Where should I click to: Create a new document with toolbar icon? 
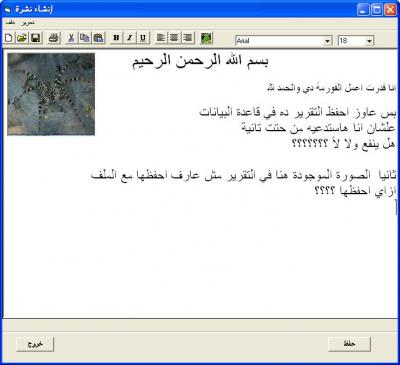point(9,38)
